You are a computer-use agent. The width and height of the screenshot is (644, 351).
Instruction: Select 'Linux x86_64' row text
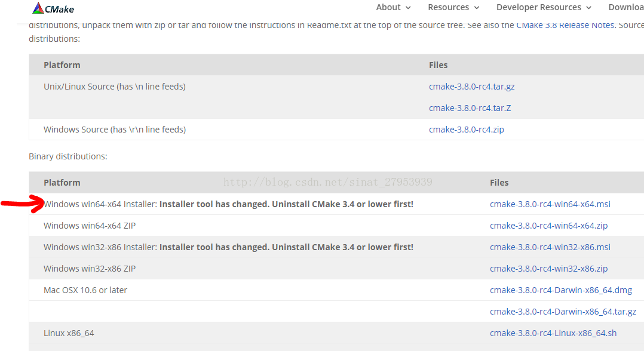[x=69, y=333]
